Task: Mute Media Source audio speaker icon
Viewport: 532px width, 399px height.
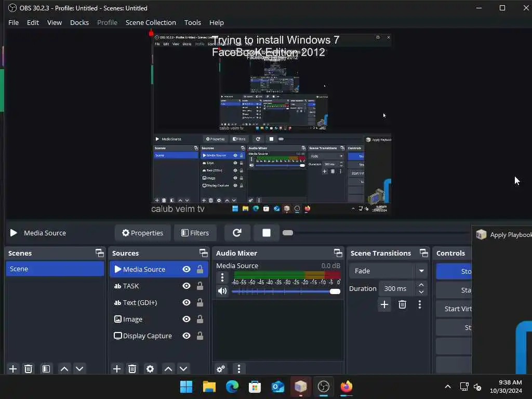Action: coord(222,291)
